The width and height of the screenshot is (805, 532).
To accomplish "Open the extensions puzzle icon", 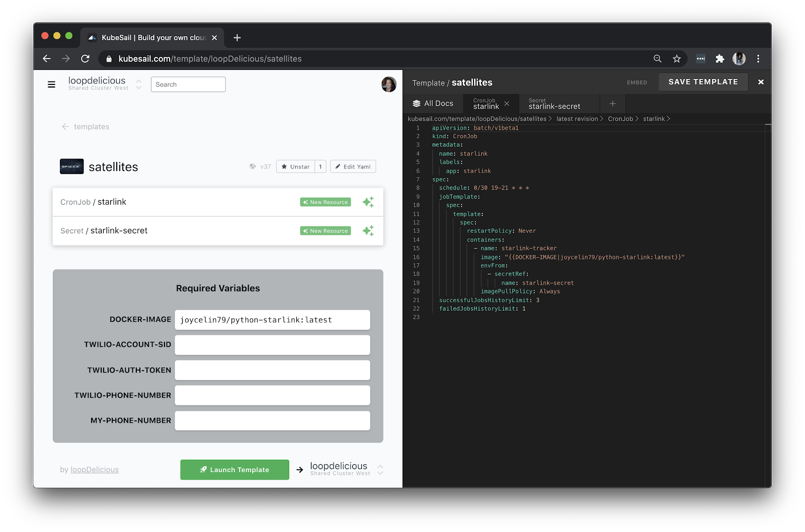I will [x=720, y=59].
